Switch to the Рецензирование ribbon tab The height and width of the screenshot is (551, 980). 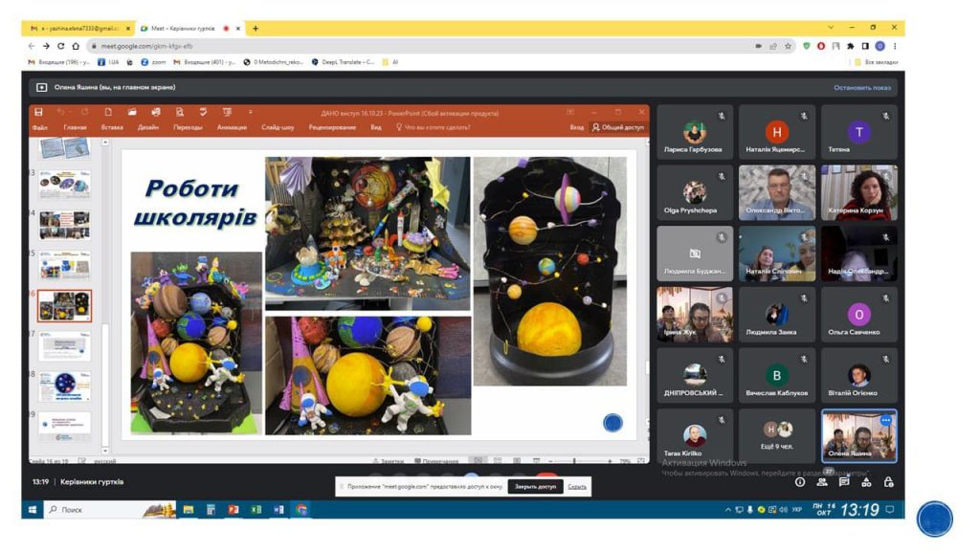(332, 127)
